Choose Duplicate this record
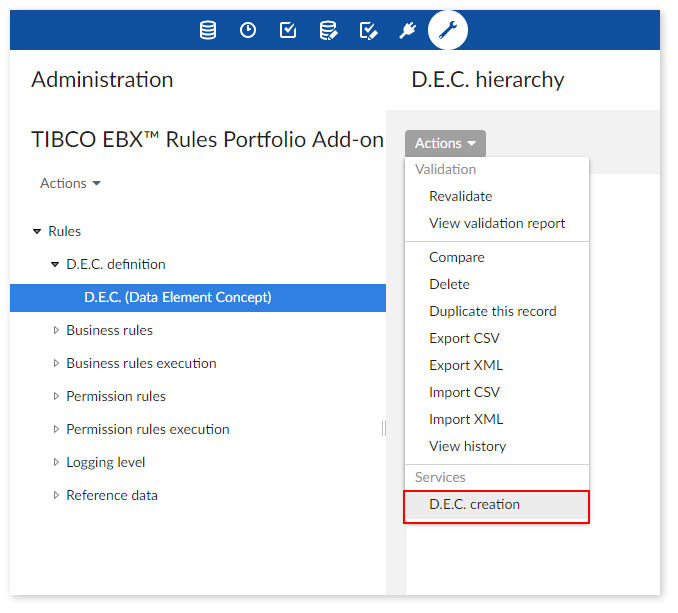The image size is (678, 613). pos(497,312)
